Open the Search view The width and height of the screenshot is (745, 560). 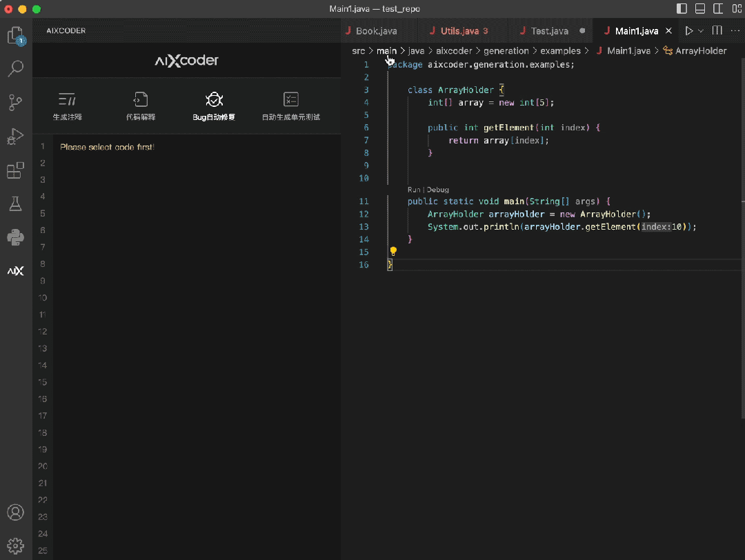coord(16,68)
